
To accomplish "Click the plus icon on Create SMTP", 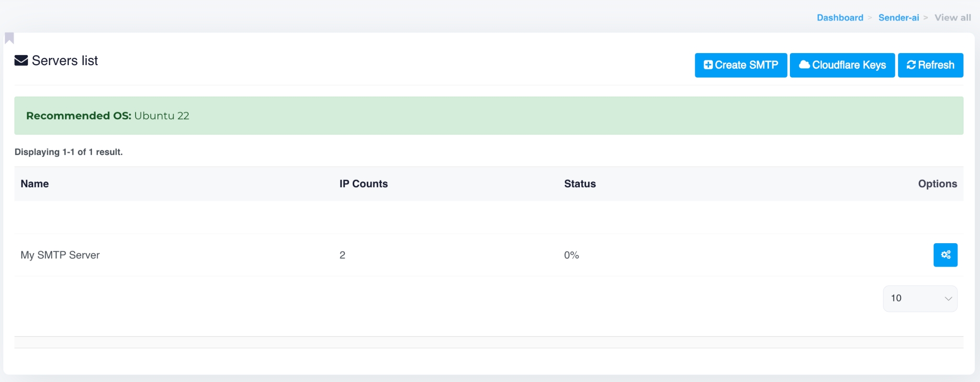I will (708, 65).
